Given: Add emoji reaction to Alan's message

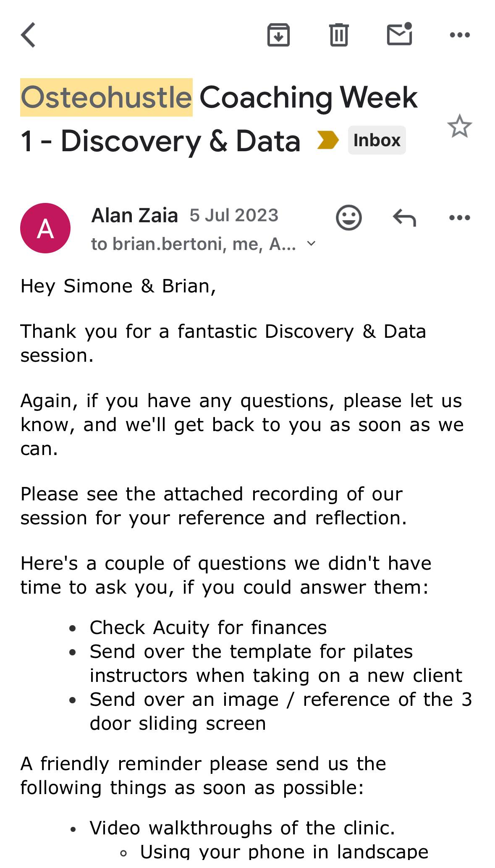Looking at the screenshot, I should click(x=348, y=218).
